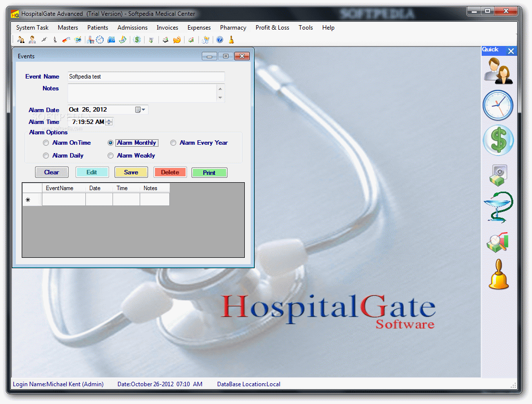
Task: Click the blue telephone toolbar icon
Action: [112, 40]
